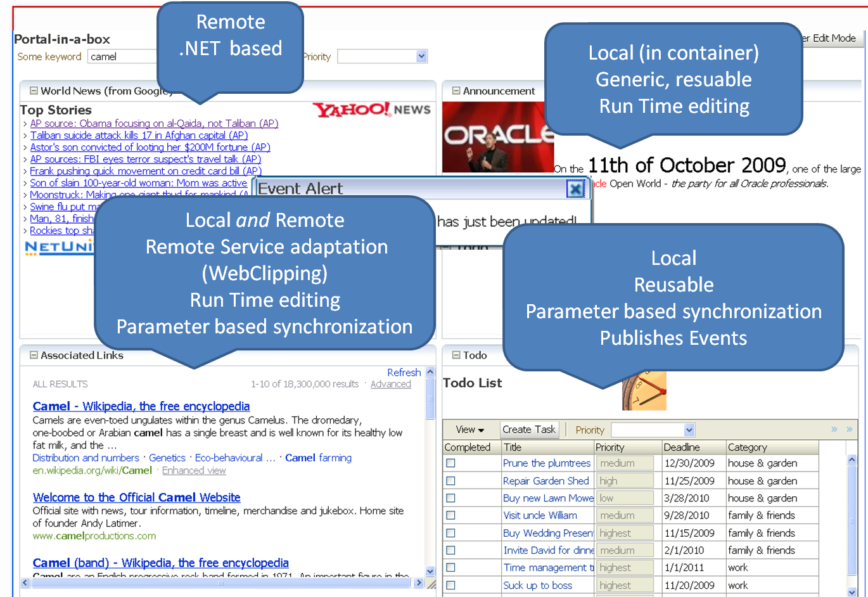The width and height of the screenshot is (868, 597).
Task: Click the www.camelproductions.com URL text
Action: (x=94, y=536)
